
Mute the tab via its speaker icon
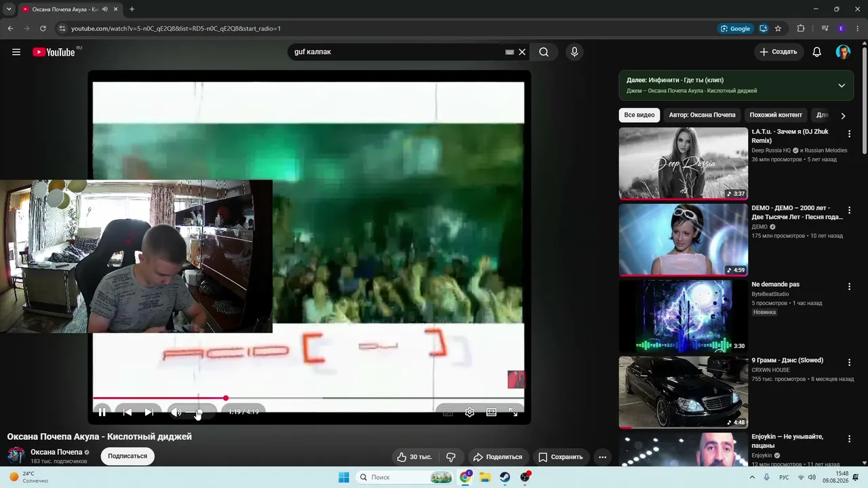[x=104, y=9]
